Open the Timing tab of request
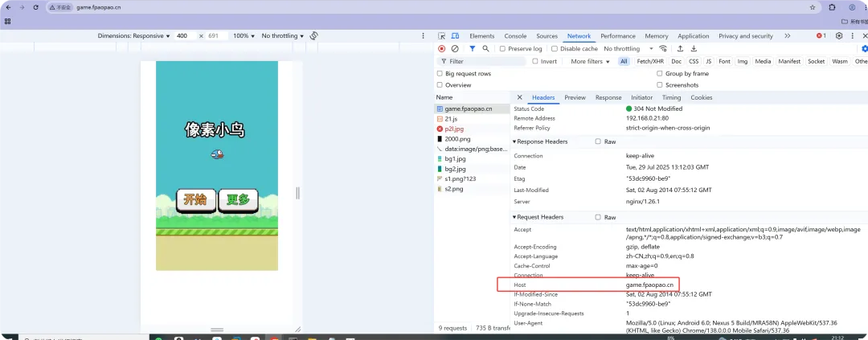Image resolution: width=868 pixels, height=340 pixels. point(671,97)
